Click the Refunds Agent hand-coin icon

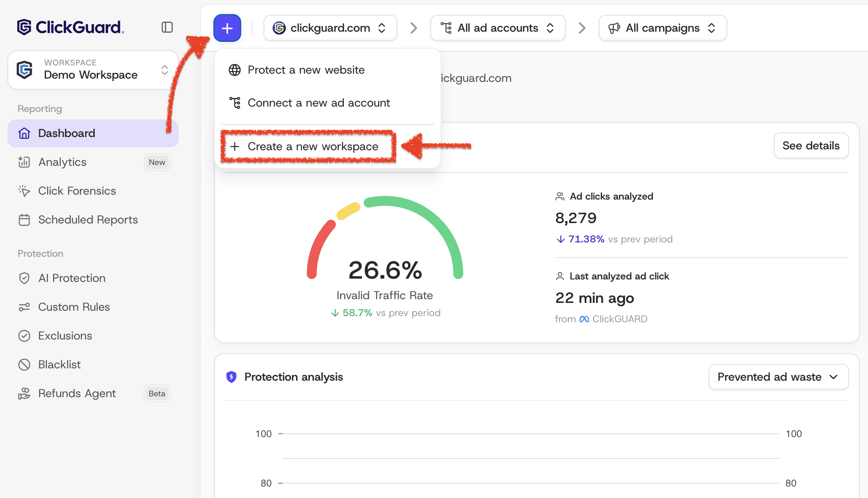(x=24, y=393)
